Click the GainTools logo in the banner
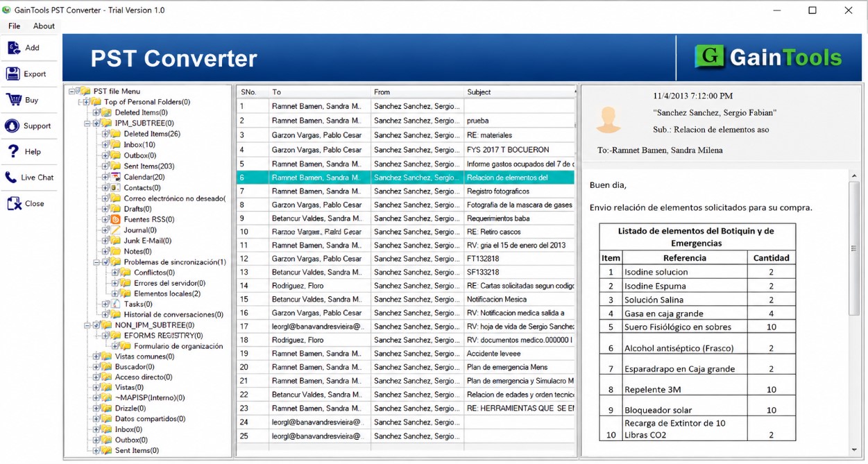The width and height of the screenshot is (868, 464). 769,58
